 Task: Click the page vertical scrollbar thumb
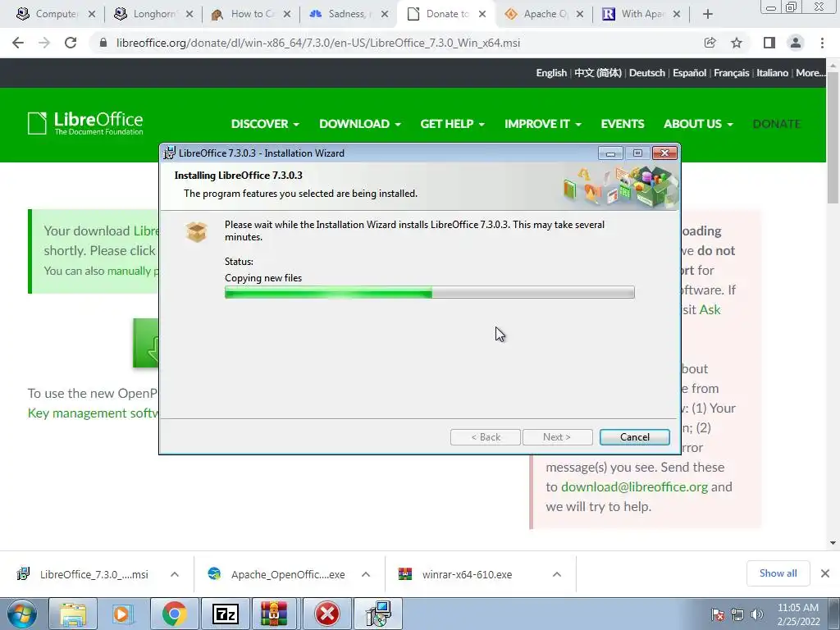coord(833,137)
